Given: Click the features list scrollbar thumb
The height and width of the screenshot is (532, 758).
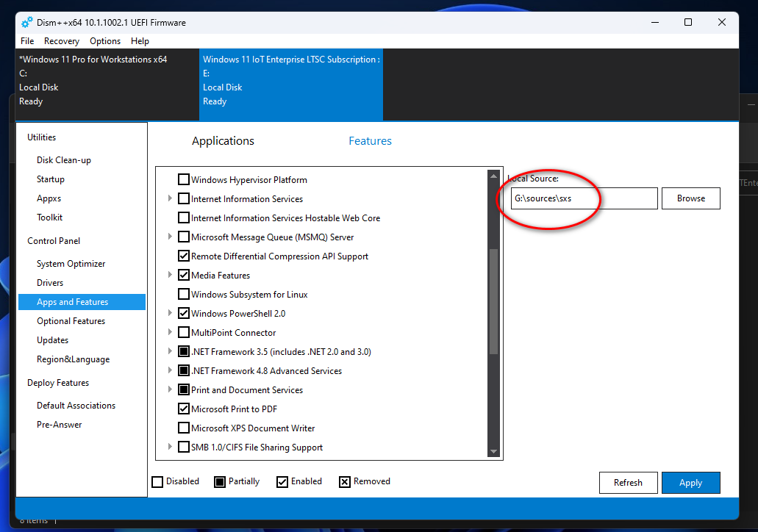Looking at the screenshot, I should coord(493,301).
